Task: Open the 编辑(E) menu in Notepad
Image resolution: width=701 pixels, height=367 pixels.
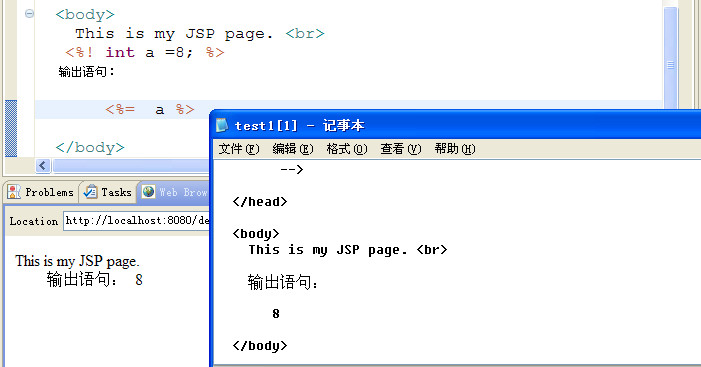Action: (x=293, y=149)
